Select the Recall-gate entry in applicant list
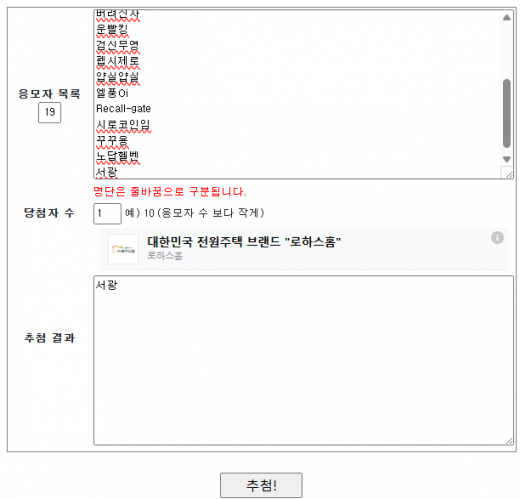Viewport: 520px width, 499px height. [x=123, y=108]
